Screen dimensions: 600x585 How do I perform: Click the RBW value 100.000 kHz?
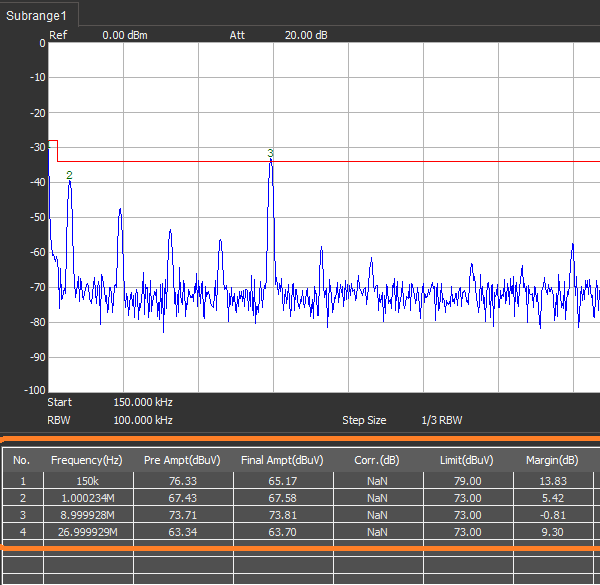tap(143, 420)
